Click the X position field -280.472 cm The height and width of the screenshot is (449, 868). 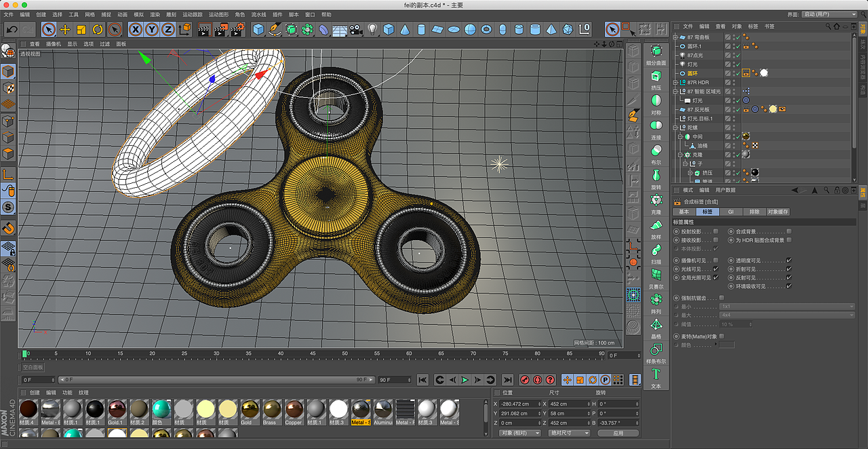[519, 404]
